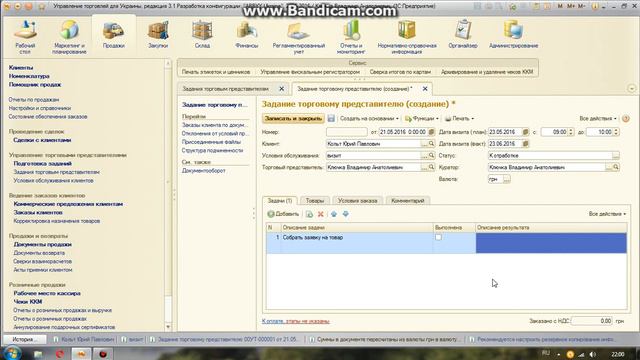The image size is (640, 360).
Task: Click the Номер input field
Action: [x=347, y=132]
